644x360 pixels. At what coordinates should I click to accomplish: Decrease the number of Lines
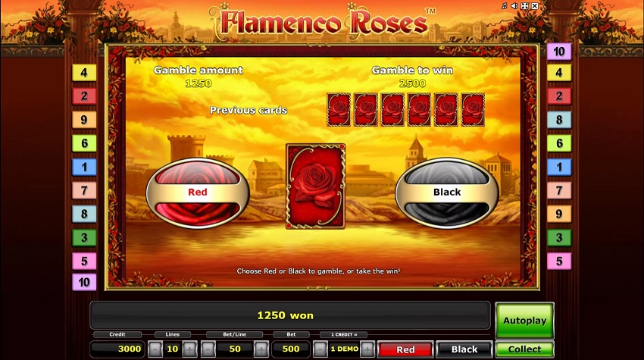(x=155, y=349)
